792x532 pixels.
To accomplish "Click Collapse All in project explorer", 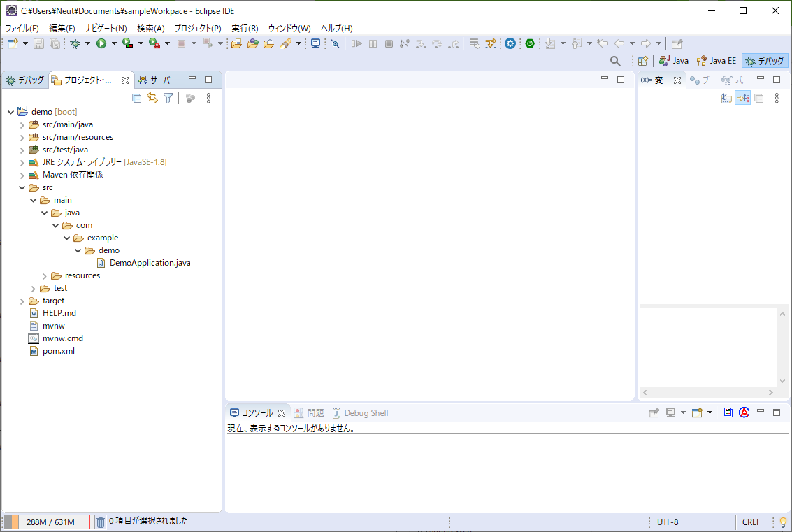I will point(136,98).
